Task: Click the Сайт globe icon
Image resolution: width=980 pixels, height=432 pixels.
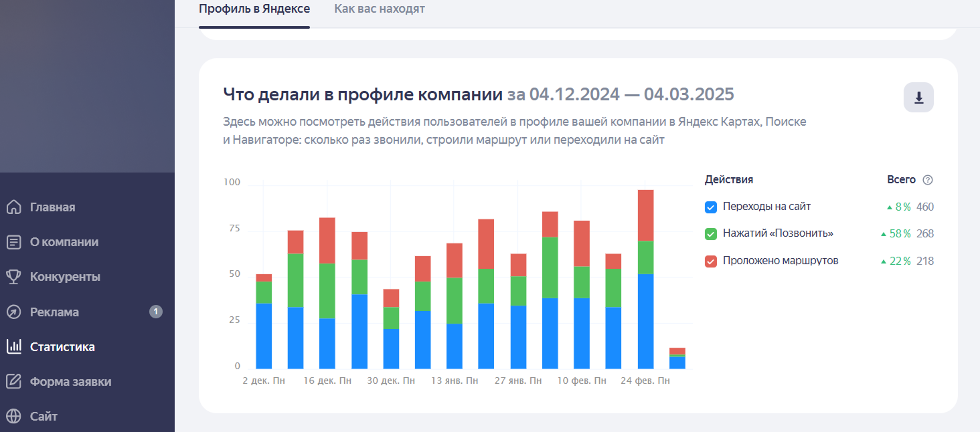Action: click(x=13, y=416)
